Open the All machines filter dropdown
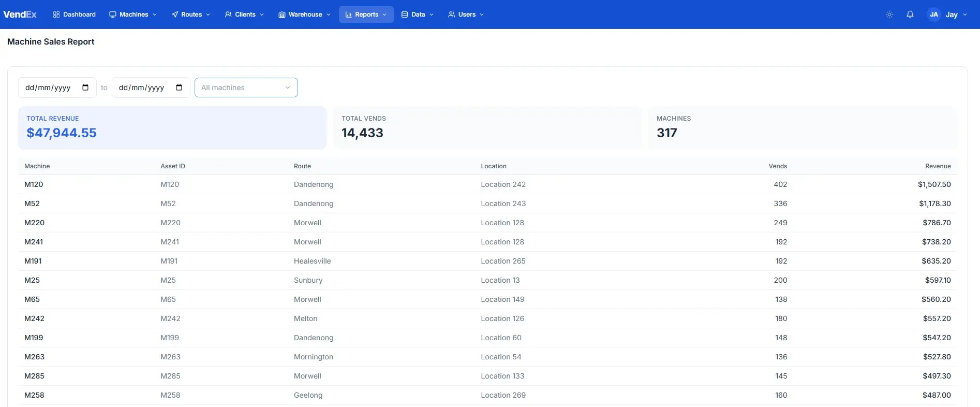The width and height of the screenshot is (980, 407). [x=246, y=88]
